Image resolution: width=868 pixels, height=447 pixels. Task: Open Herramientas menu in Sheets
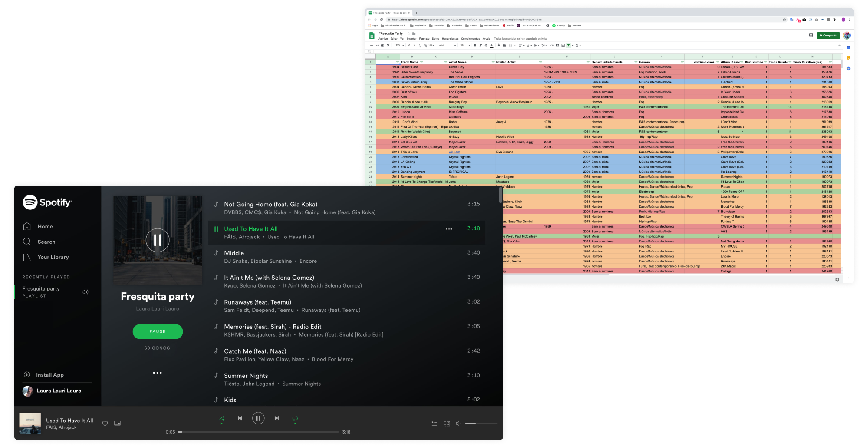[x=450, y=39]
